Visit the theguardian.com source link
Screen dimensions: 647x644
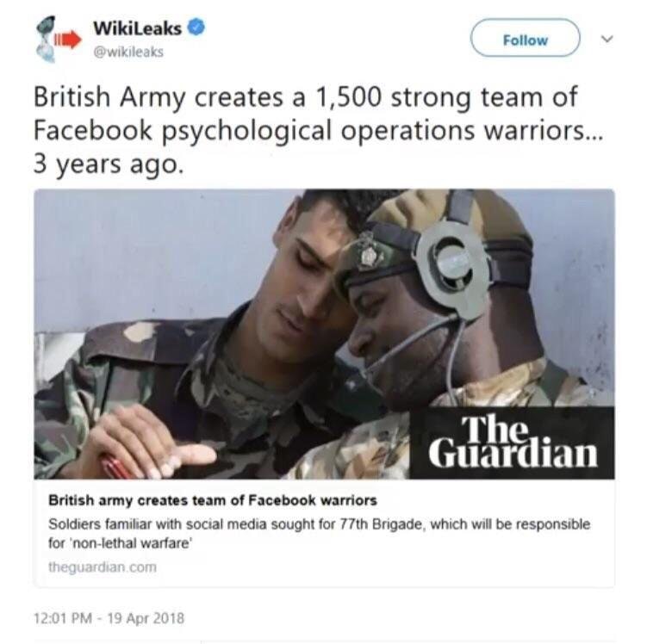tap(103, 567)
